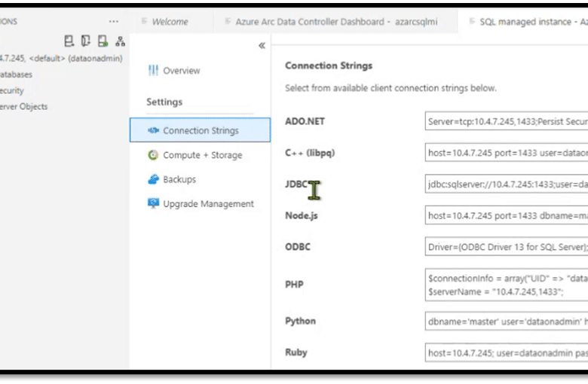Click the Upgrade Management monitor icon
588x384 pixels.
(153, 203)
